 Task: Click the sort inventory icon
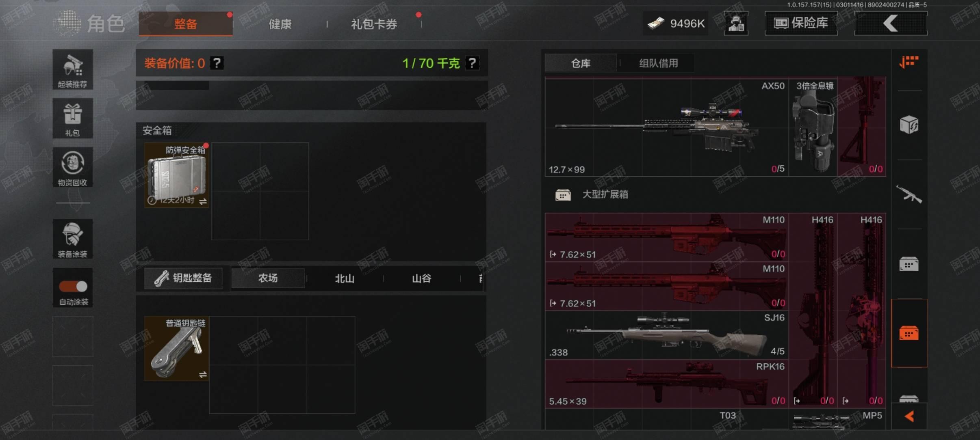909,62
